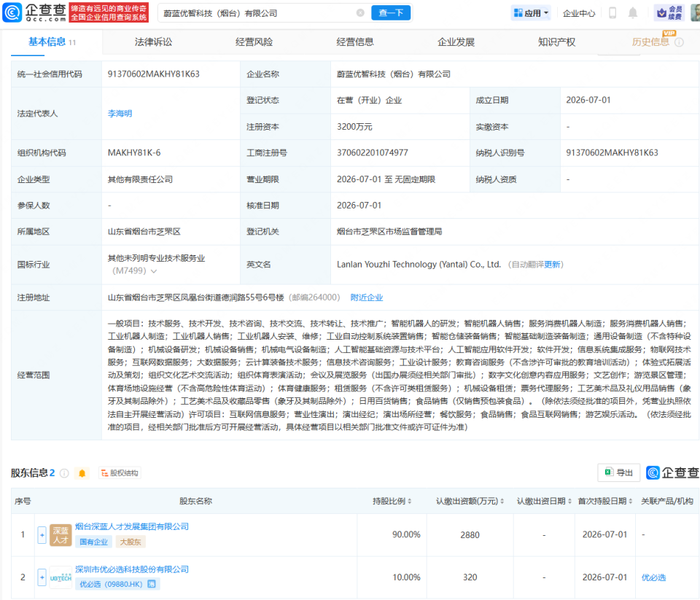Click the shareholder alert bell icon
The width and height of the screenshot is (700, 600).
(x=82, y=473)
